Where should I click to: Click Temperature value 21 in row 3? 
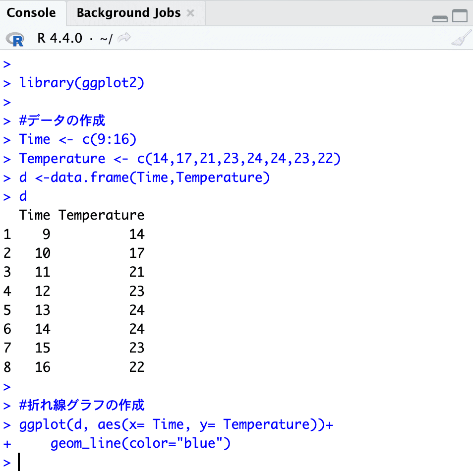coord(137,272)
